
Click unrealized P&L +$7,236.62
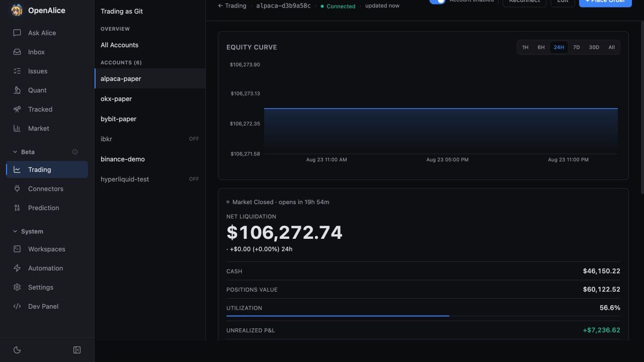tap(601, 330)
